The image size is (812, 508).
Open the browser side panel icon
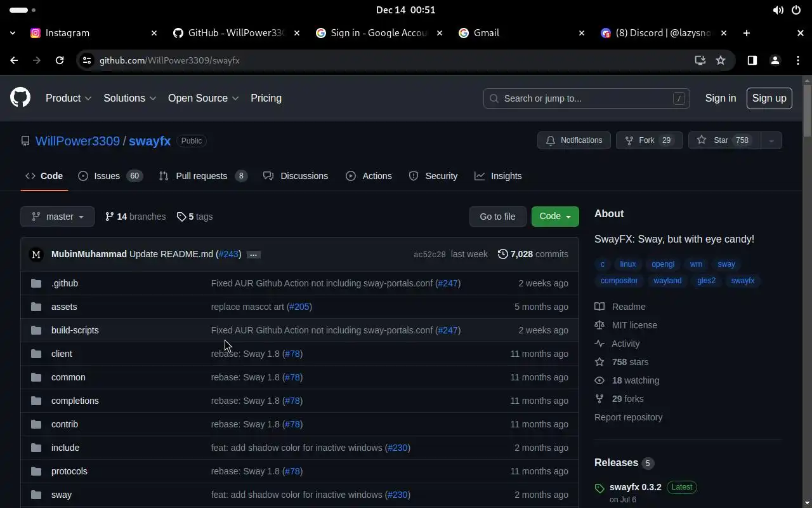point(752,60)
